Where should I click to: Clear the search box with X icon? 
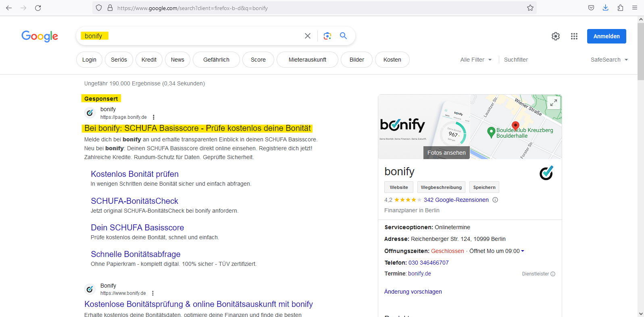coord(308,36)
